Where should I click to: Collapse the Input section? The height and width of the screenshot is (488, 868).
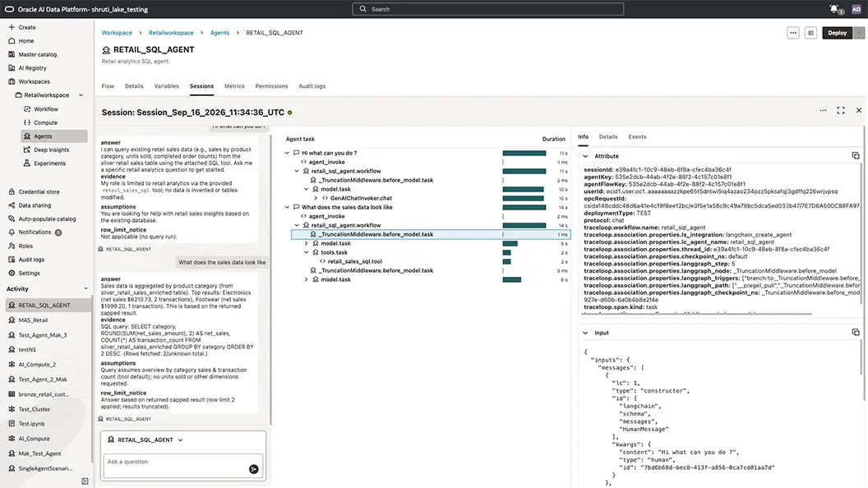coord(585,333)
